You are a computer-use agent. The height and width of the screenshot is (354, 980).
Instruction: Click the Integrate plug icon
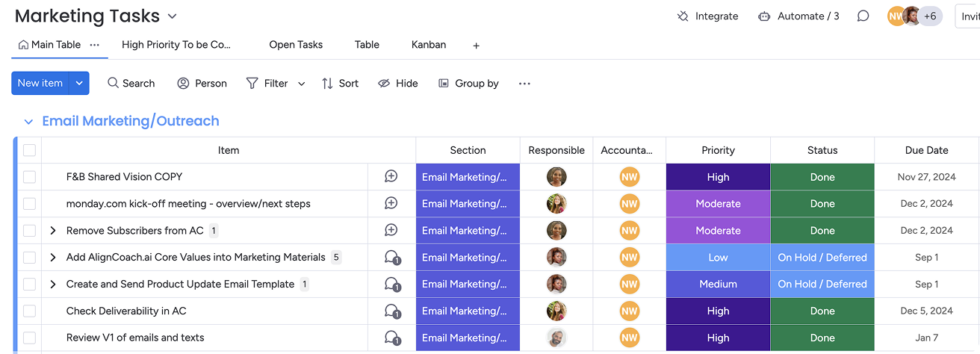(x=683, y=16)
